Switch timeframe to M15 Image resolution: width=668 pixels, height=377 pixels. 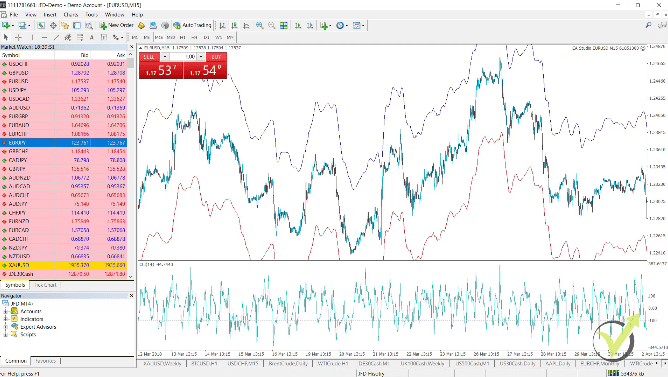tap(159, 37)
